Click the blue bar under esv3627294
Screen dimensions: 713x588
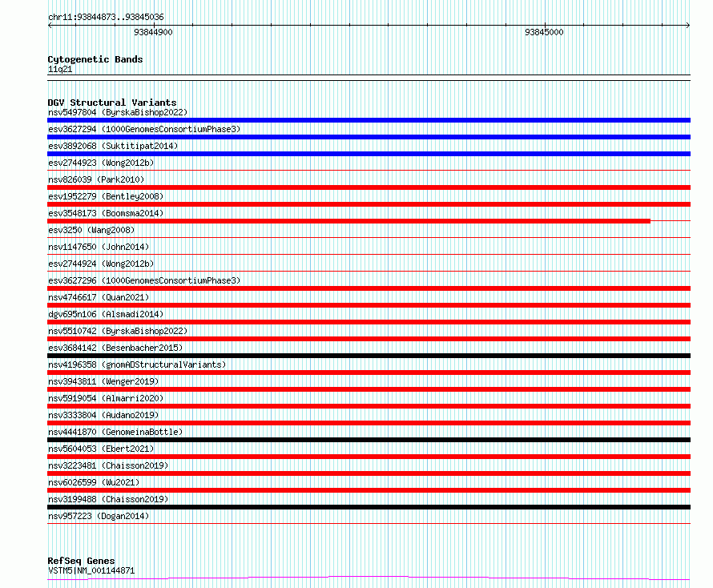click(x=369, y=137)
